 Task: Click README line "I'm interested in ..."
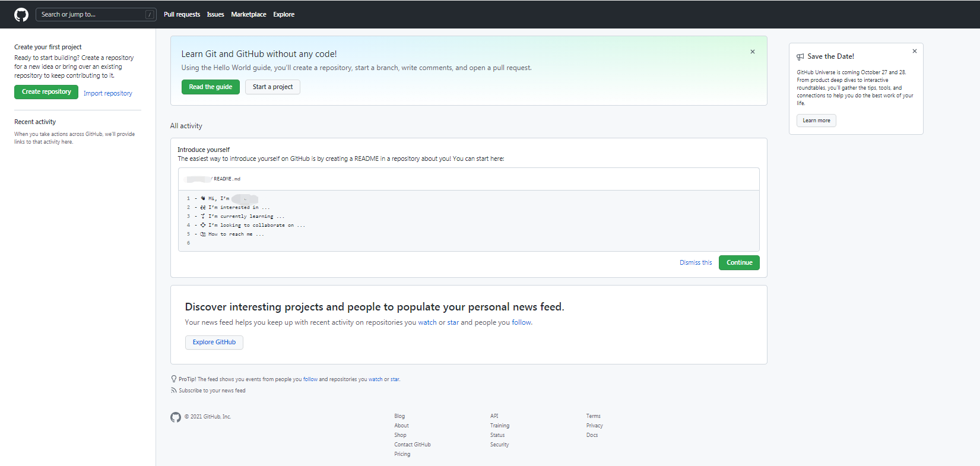point(239,208)
